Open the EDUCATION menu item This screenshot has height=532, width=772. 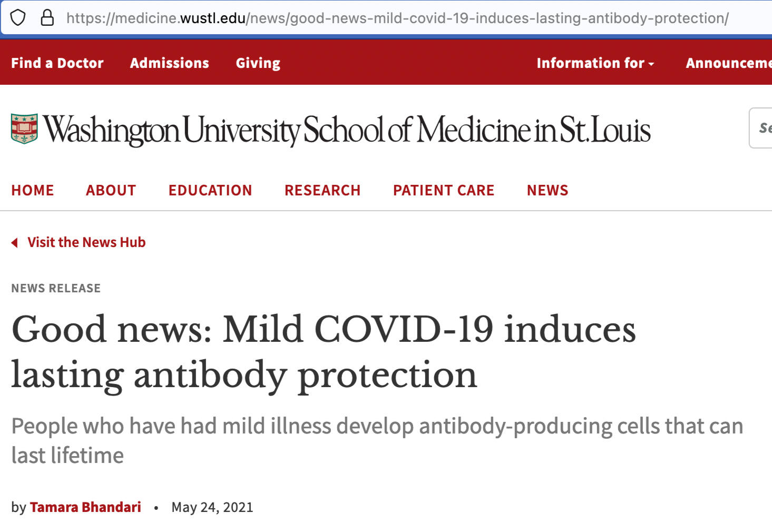tap(210, 190)
